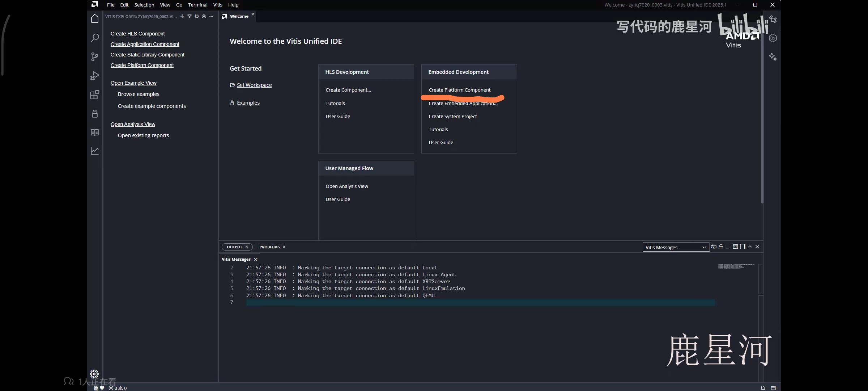868x391 pixels.
Task: Switch to the PROBLEMS tab
Action: point(269,247)
